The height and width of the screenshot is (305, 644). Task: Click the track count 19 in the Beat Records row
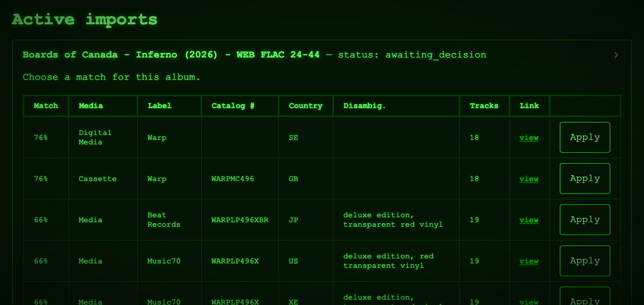475,220
